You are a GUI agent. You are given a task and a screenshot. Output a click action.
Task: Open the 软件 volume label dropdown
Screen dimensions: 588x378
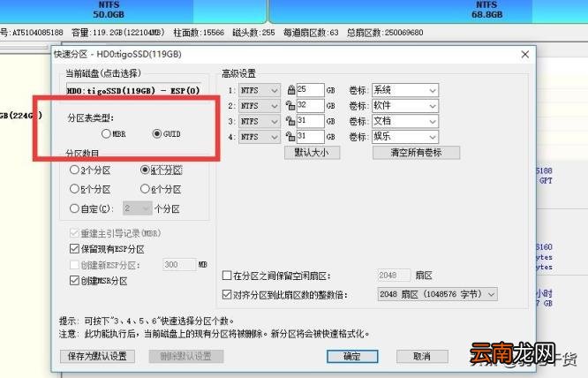[405, 106]
